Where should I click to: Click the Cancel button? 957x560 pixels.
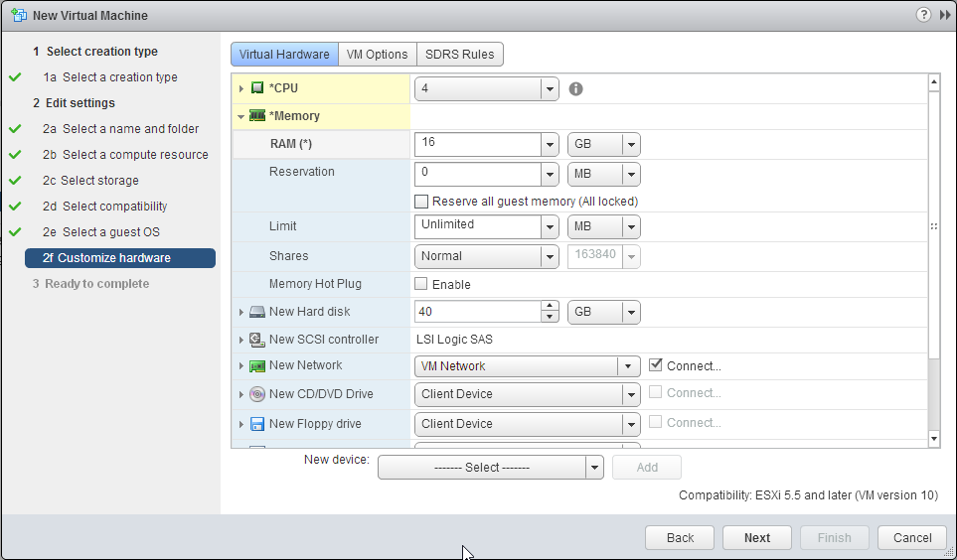pyautogui.click(x=912, y=538)
